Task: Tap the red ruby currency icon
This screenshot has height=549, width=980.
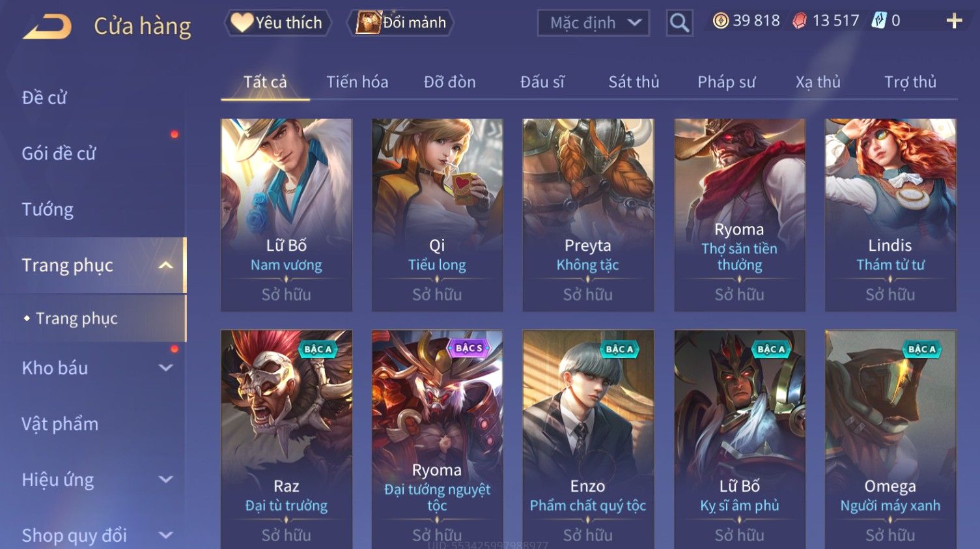Action: pos(799,21)
